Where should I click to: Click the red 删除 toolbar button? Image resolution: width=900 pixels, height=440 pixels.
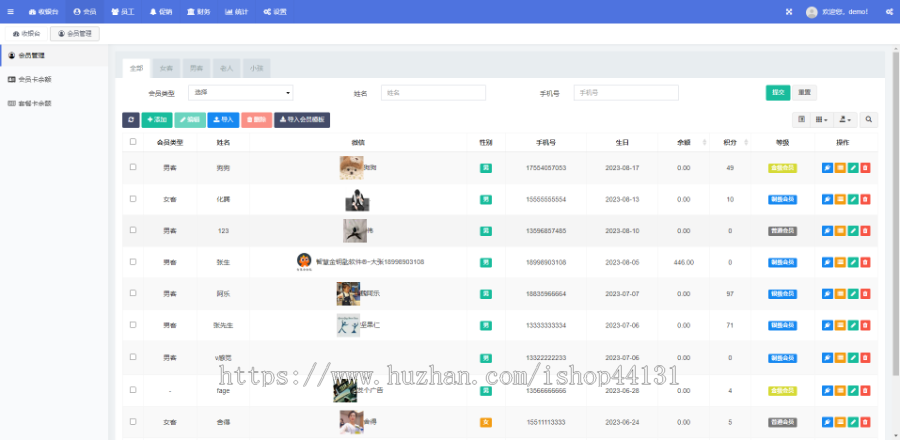(257, 120)
